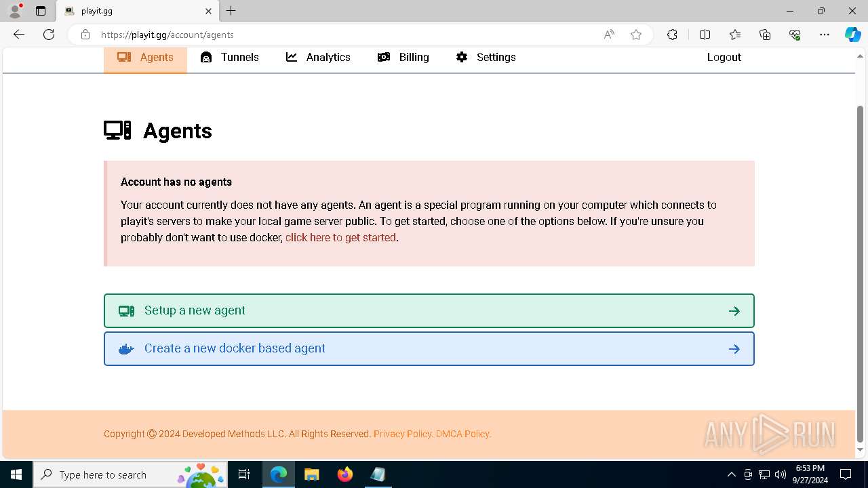This screenshot has height=488, width=868.
Task: Open Task View on taskbar
Action: tap(245, 474)
